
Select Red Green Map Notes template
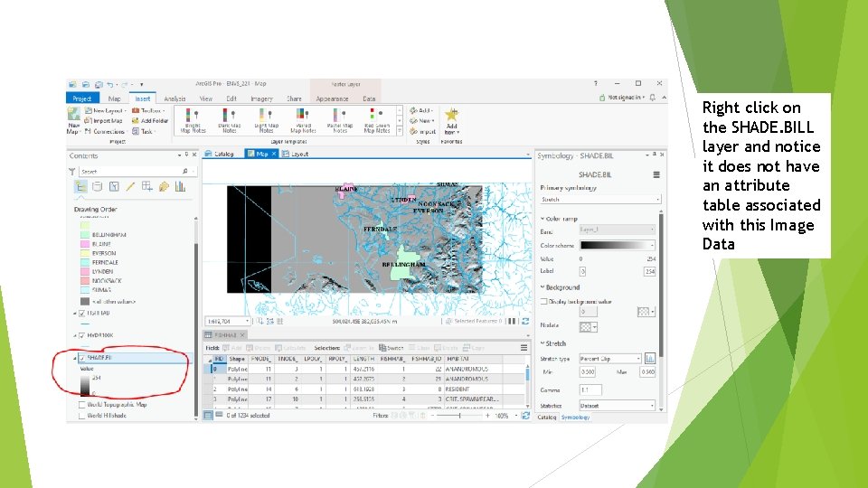point(377,120)
